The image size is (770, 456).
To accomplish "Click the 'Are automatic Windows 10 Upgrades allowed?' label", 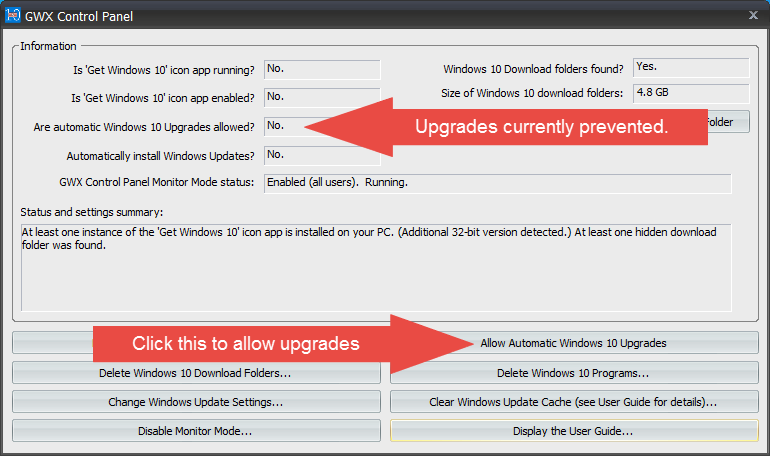I will (x=144, y=127).
